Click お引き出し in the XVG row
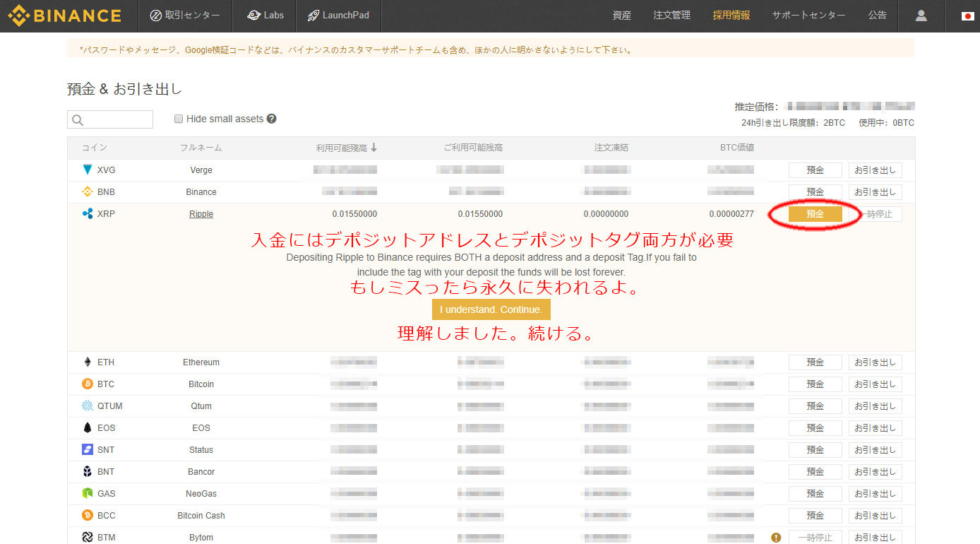The height and width of the screenshot is (544, 980). [876, 170]
